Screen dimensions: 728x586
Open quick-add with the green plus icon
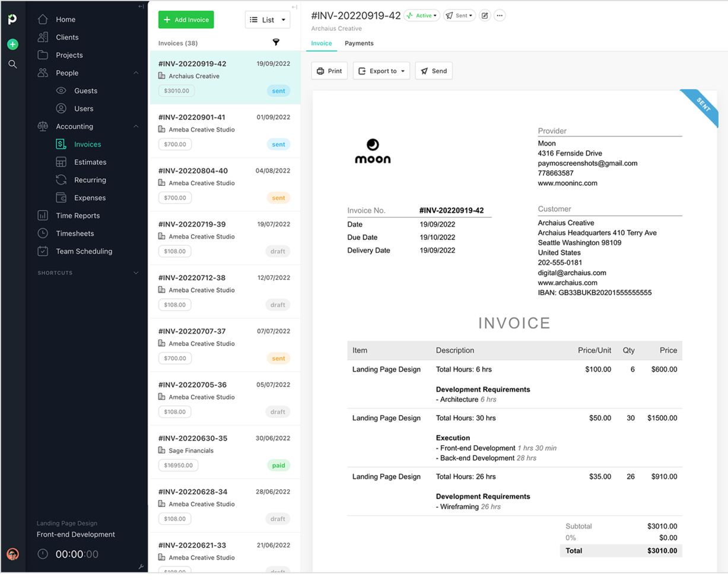(12, 44)
